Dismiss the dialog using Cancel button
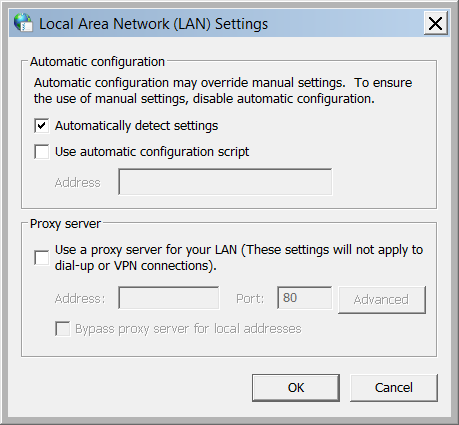The height and width of the screenshot is (425, 459). coord(394,388)
